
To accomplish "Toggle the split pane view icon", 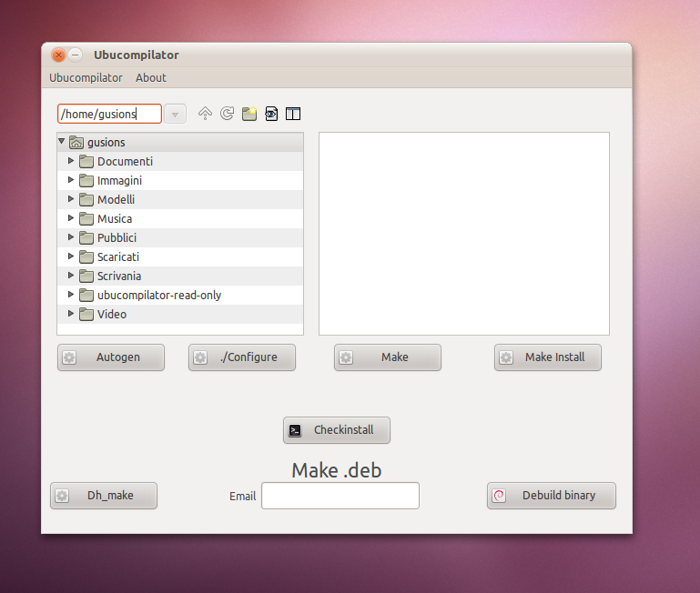I will (293, 114).
